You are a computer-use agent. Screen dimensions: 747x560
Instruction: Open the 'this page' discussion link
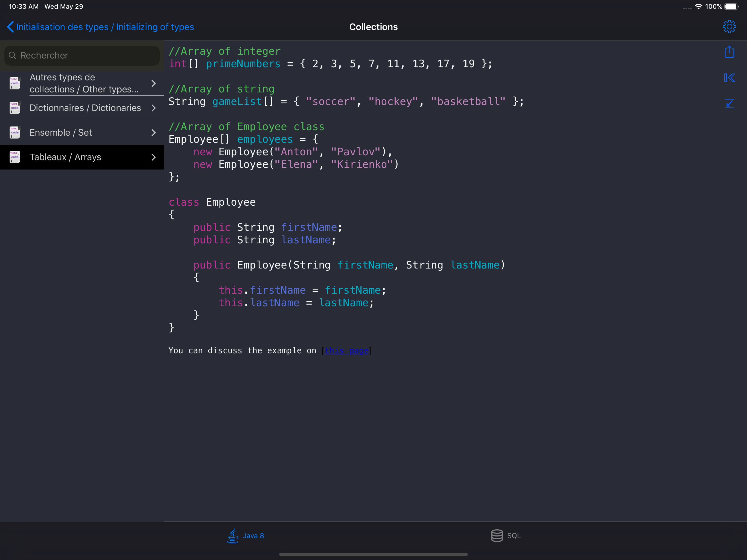click(346, 351)
